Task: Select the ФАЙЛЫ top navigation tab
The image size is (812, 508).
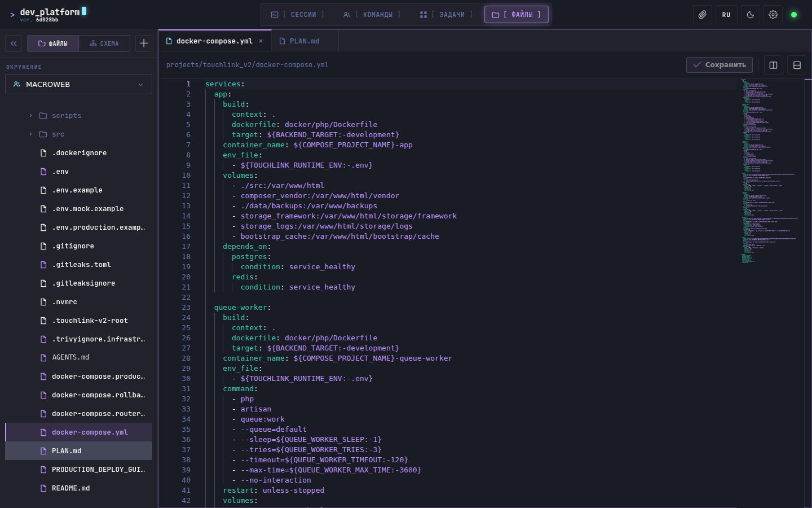Action: [517, 15]
